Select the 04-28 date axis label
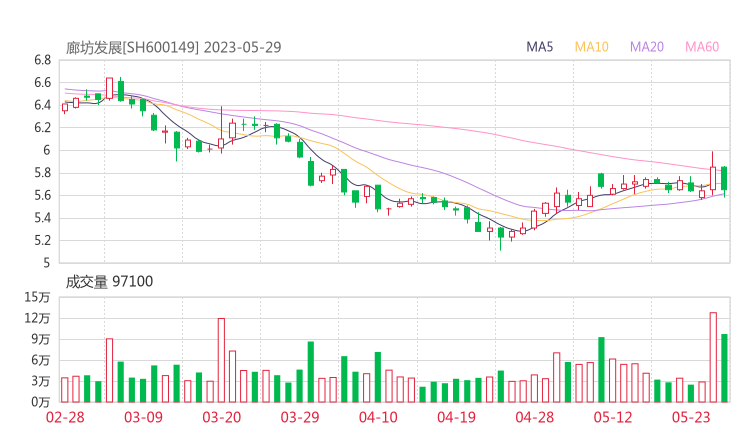Viewport: 740px width, 440px height. point(534,417)
